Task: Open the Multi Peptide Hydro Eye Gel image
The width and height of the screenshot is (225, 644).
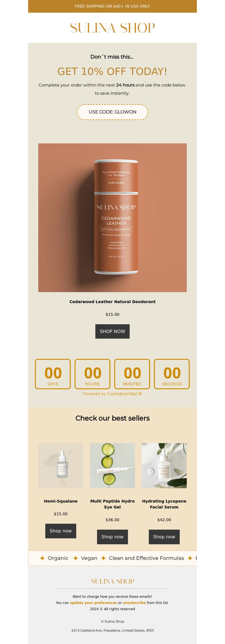Action: 112,466
